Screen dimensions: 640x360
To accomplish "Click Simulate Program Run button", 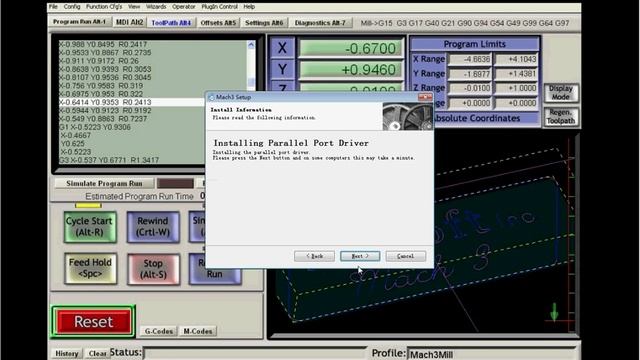I will (x=104, y=184).
